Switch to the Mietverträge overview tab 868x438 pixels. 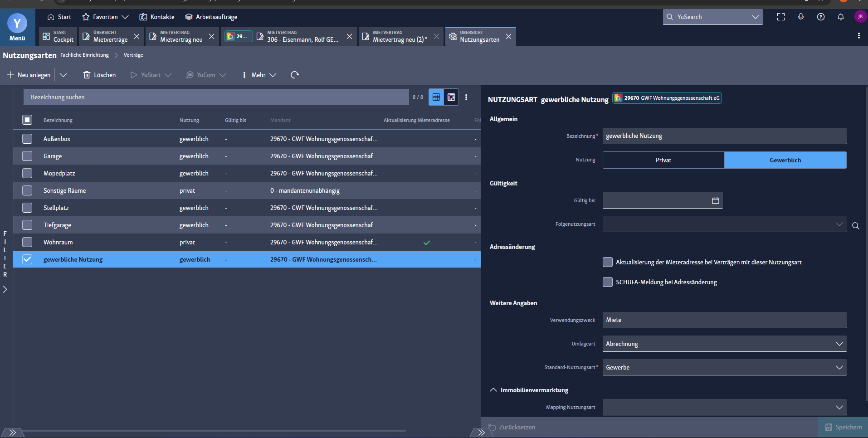tap(110, 36)
